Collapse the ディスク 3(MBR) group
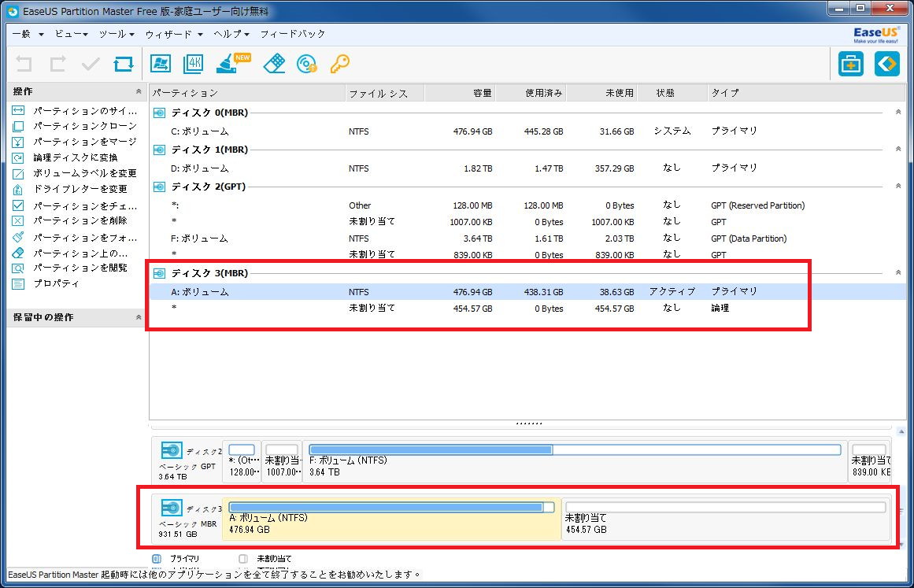Screen dimensions: 914x588 (x=898, y=272)
